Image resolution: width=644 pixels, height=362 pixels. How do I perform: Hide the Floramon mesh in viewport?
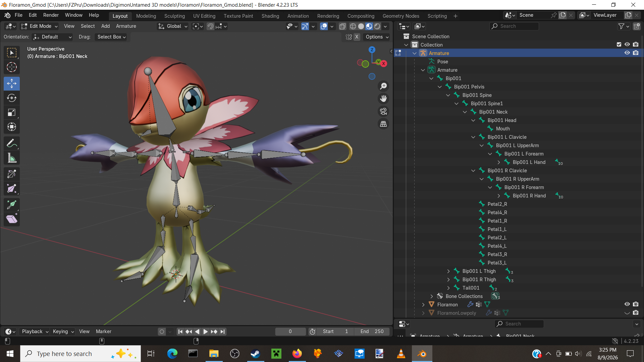coord(627,304)
